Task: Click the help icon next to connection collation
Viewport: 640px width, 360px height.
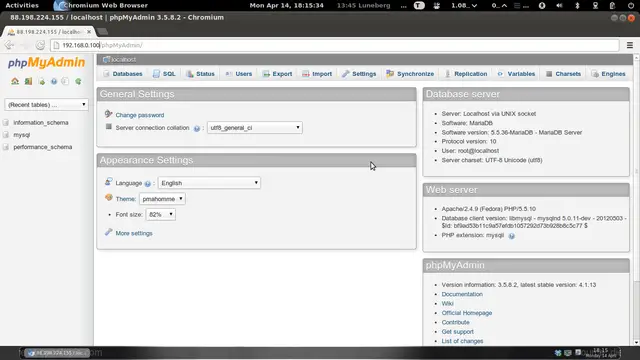Action: [x=197, y=128]
